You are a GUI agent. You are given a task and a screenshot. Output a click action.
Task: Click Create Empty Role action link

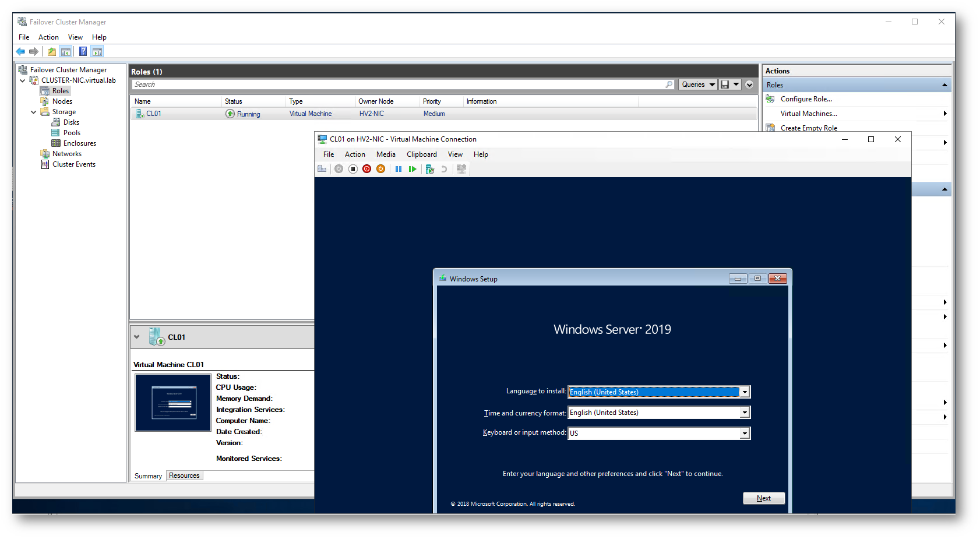(809, 128)
